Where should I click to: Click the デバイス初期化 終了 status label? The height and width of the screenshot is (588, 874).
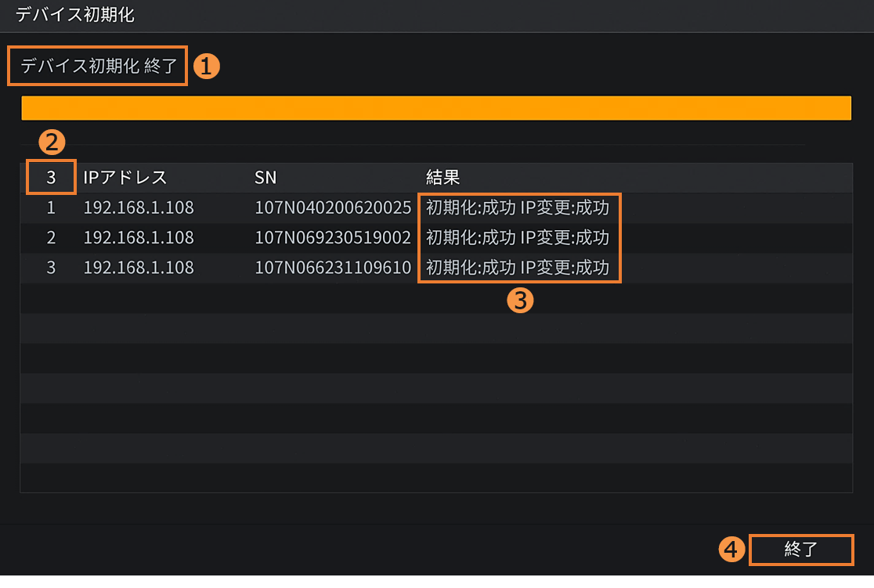point(99,67)
